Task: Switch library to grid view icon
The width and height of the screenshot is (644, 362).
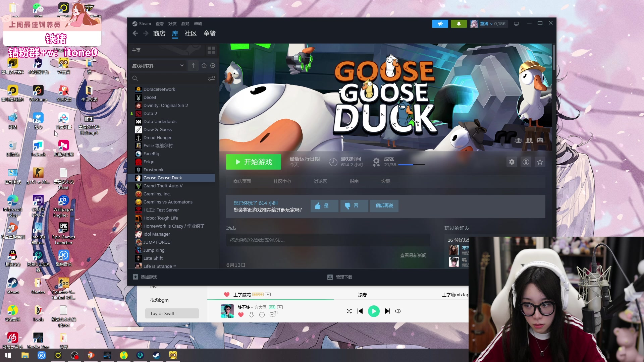Action: point(211,50)
